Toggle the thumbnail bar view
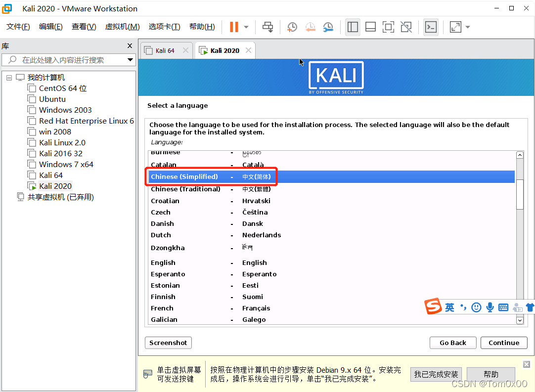The image size is (535, 392). (370, 27)
